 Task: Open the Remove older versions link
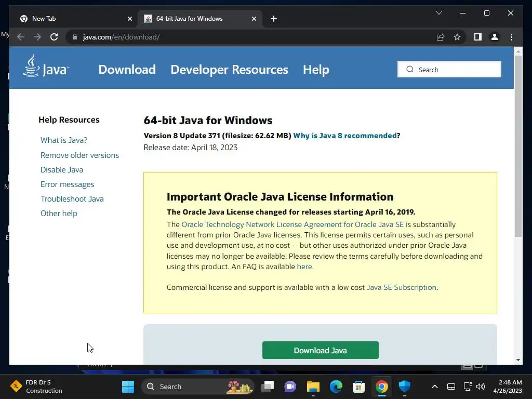79,155
